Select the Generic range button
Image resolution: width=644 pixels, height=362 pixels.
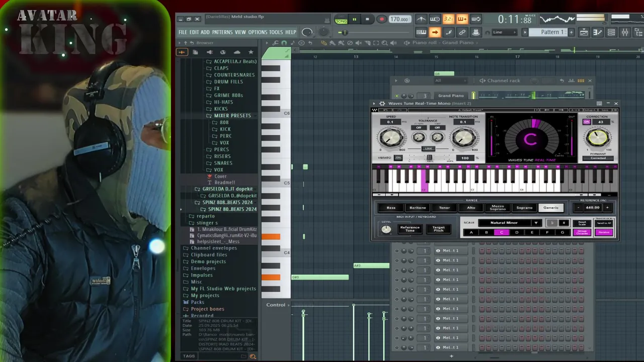point(551,208)
